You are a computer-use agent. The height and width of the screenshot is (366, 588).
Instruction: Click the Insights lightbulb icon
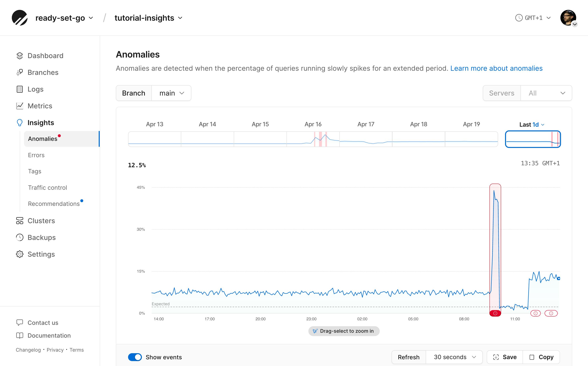click(x=20, y=123)
